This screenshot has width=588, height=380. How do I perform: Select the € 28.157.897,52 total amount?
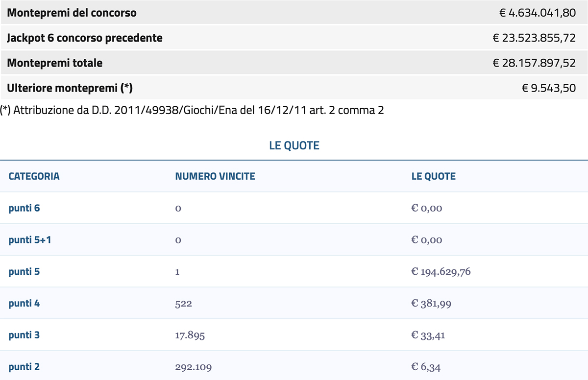(534, 63)
